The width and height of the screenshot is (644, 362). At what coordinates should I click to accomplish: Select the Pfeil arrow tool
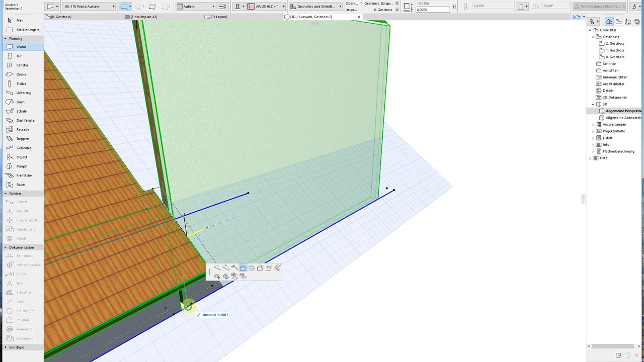(x=20, y=21)
